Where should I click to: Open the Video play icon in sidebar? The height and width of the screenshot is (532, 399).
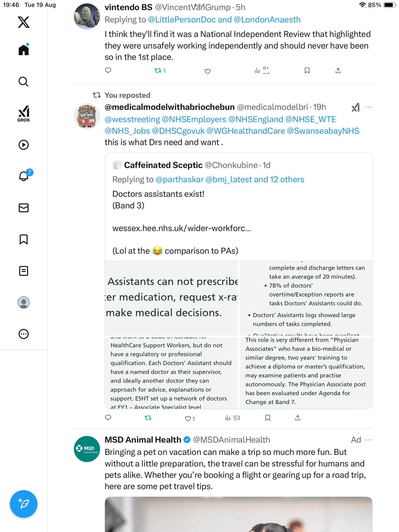pyautogui.click(x=24, y=145)
